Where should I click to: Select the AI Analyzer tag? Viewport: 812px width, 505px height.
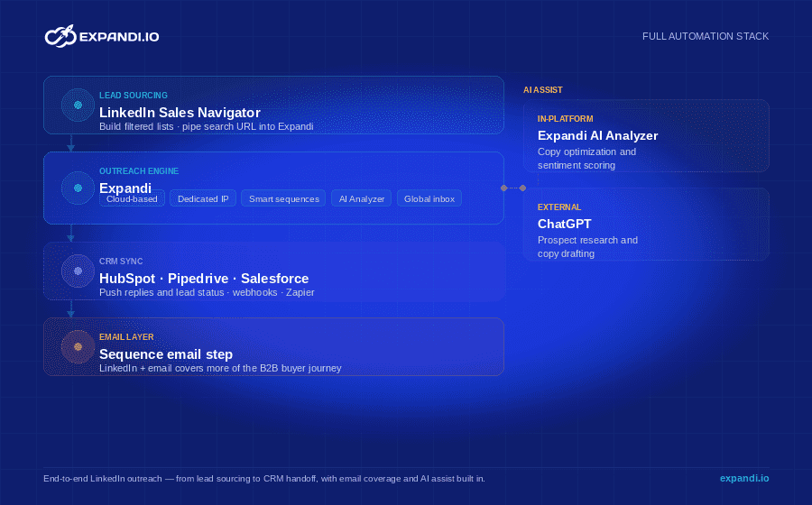pos(362,198)
